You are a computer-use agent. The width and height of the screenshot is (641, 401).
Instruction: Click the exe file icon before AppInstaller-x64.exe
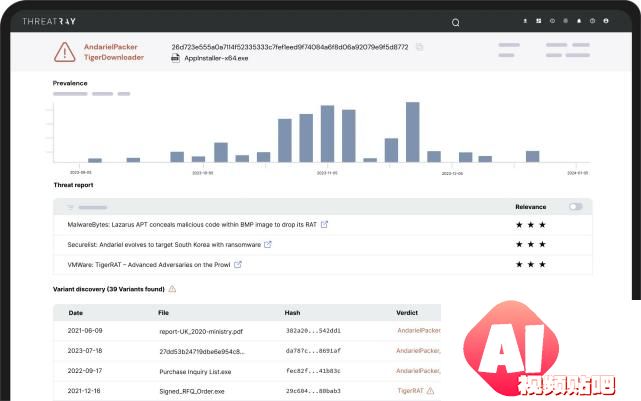(x=175, y=58)
